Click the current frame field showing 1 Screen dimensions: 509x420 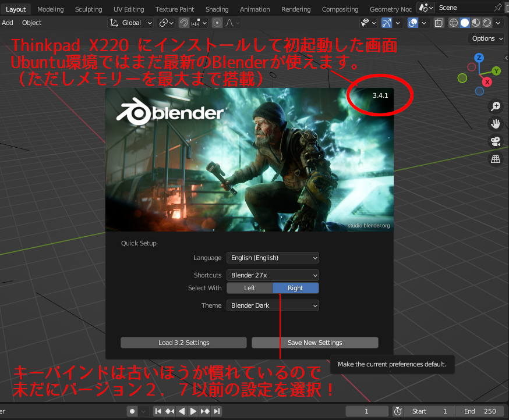[367, 411]
